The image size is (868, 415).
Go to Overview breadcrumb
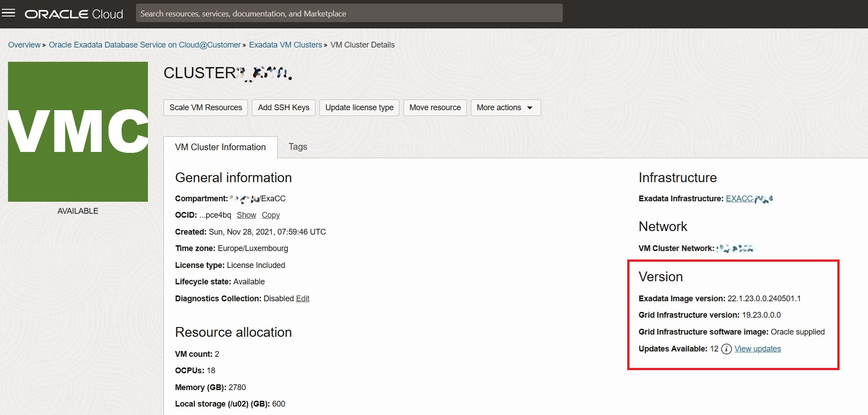(x=24, y=45)
